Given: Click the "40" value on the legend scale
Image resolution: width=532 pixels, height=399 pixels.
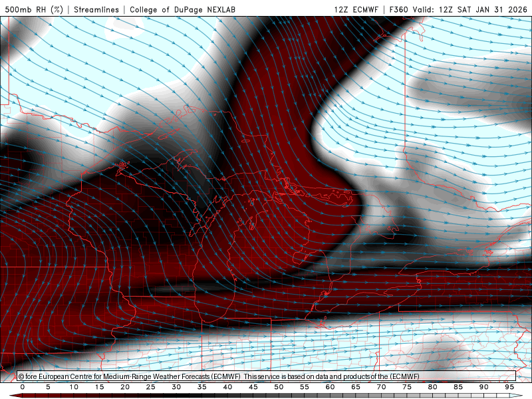Looking at the screenshot, I should point(227,387).
